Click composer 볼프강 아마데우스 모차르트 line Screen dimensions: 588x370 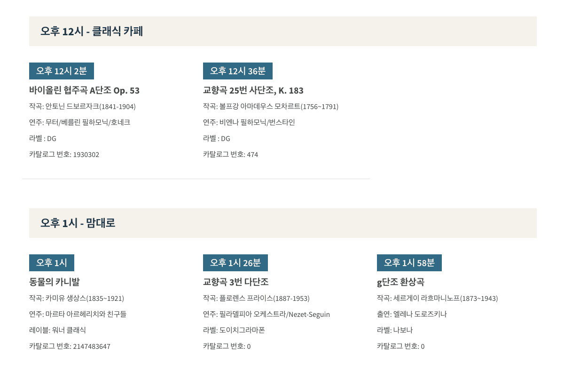271,107
